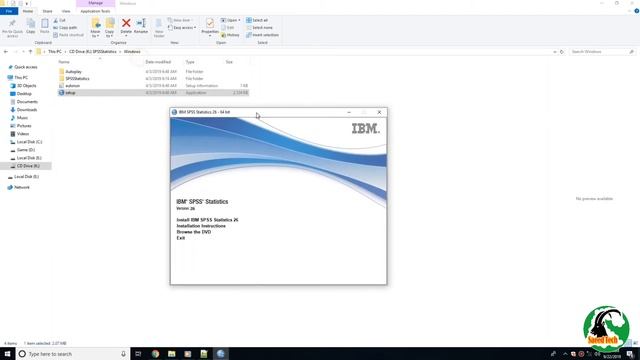Select Music in navigation pane

tap(22, 118)
